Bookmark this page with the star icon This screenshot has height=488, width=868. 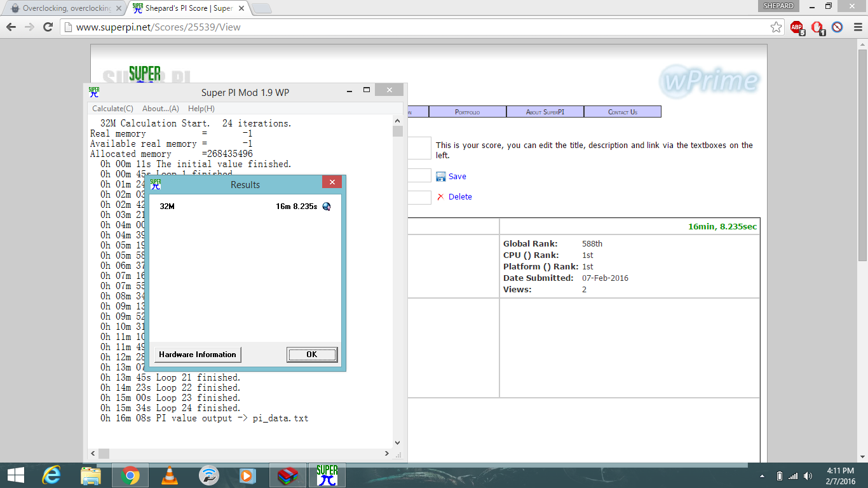tap(776, 27)
